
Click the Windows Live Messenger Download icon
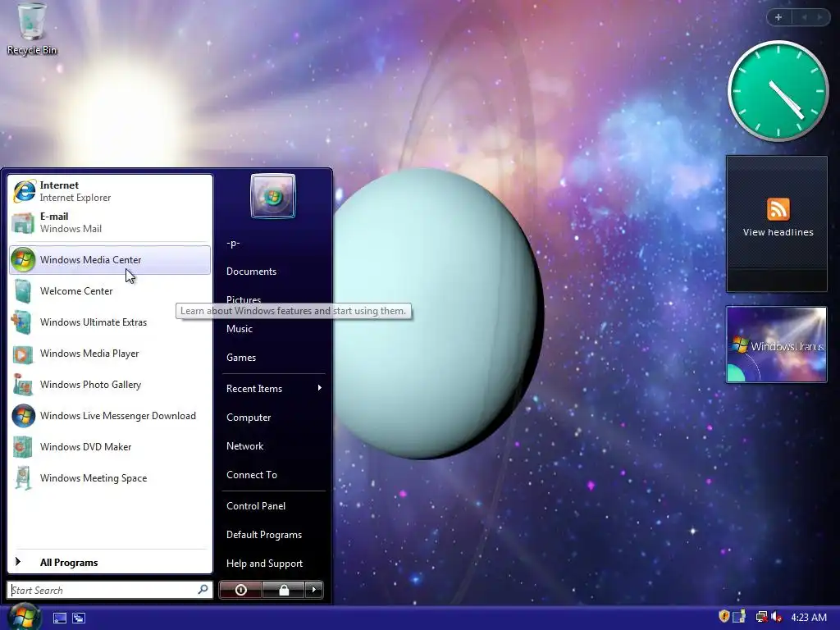pyautogui.click(x=23, y=416)
